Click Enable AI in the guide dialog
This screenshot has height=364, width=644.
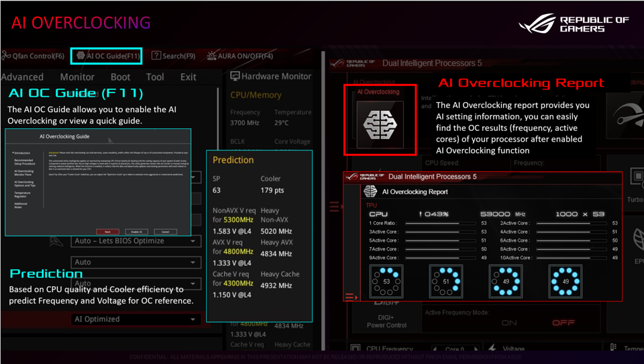tap(136, 232)
